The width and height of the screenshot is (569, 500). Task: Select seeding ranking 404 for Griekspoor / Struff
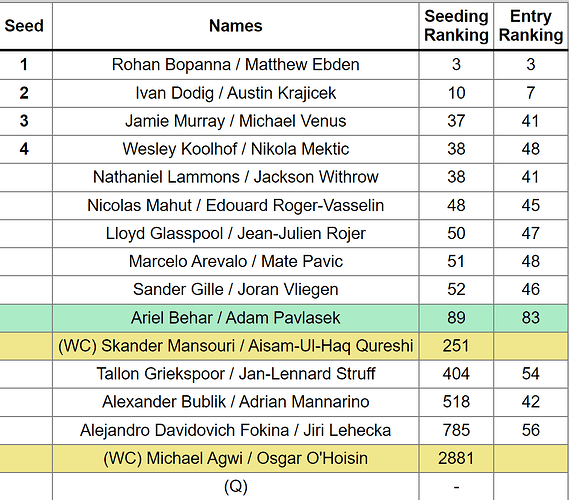coord(456,374)
